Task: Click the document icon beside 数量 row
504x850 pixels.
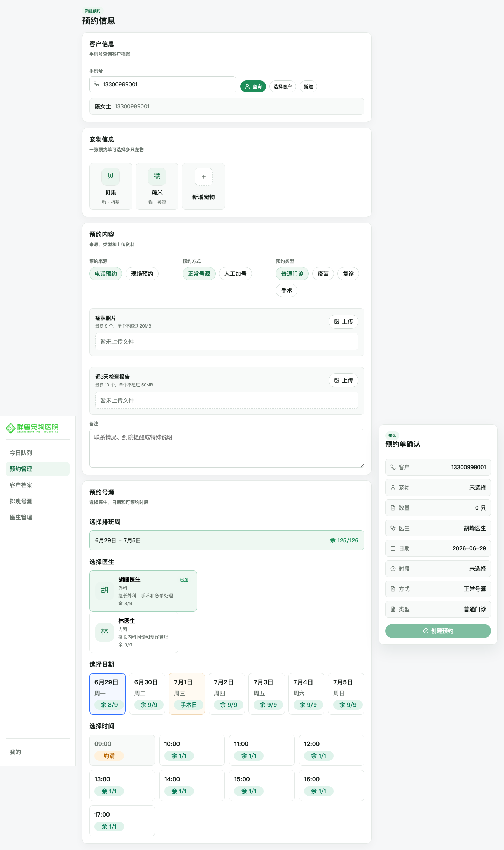Action: point(393,508)
